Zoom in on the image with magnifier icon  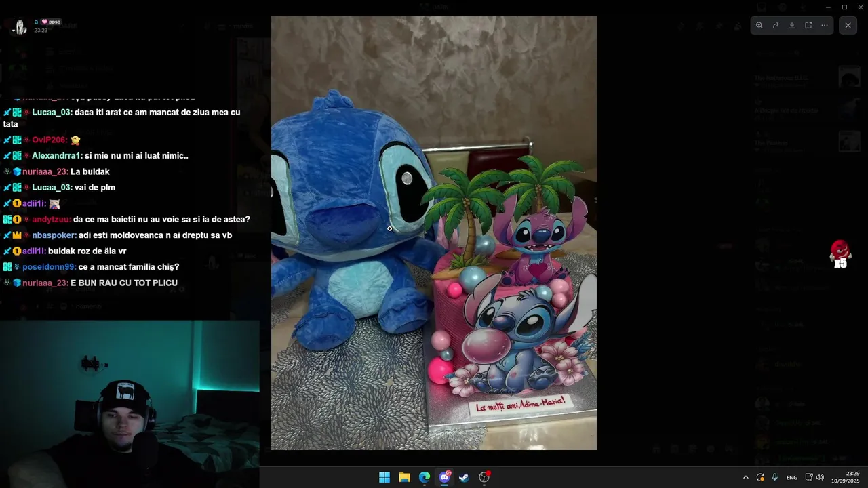[x=759, y=26]
